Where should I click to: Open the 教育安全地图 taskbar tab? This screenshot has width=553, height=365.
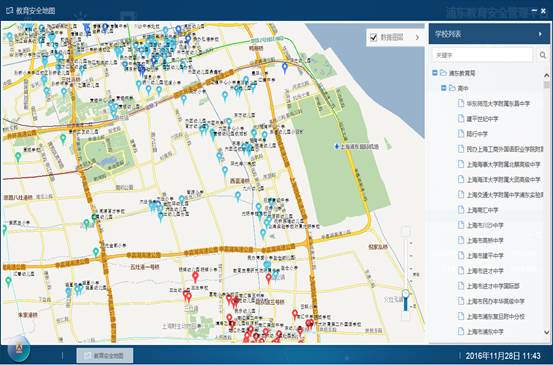(x=105, y=355)
